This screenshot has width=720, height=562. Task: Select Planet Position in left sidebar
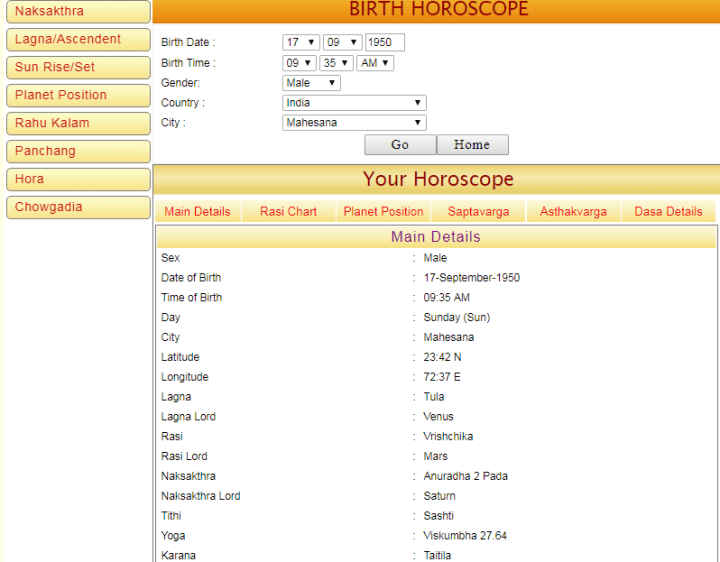click(77, 96)
